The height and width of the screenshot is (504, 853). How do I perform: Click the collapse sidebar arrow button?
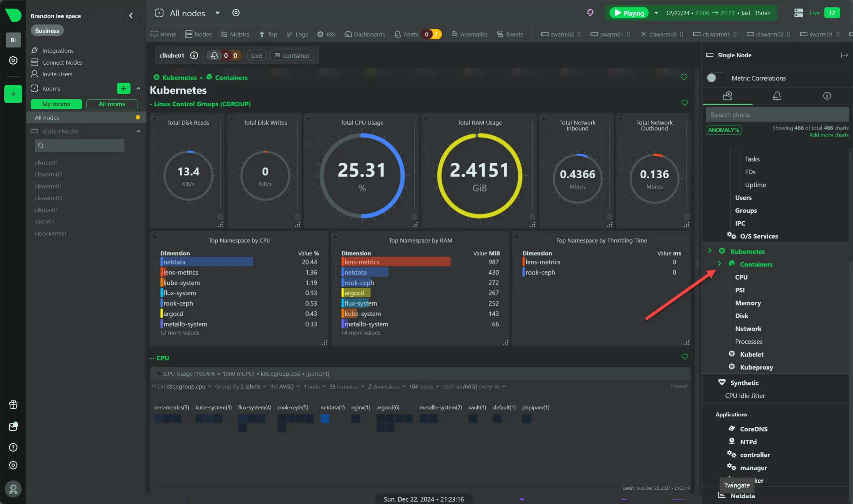tap(131, 16)
